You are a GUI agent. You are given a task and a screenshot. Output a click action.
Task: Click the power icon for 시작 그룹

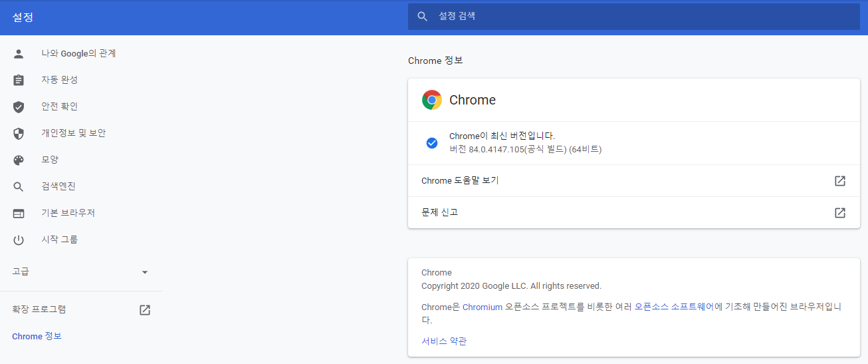[19, 240]
